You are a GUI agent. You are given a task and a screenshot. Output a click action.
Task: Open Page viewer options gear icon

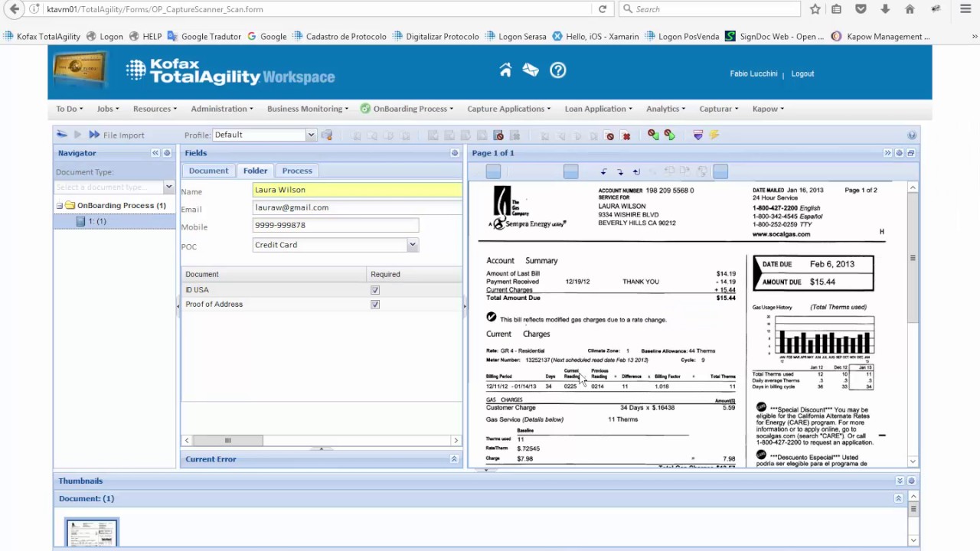[899, 153]
